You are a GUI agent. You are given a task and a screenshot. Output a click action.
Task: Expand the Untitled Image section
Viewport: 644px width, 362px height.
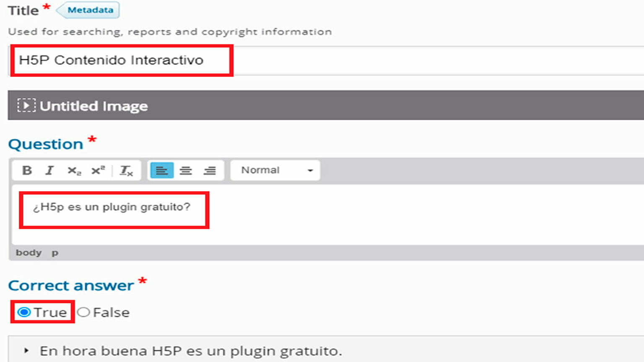(326, 105)
